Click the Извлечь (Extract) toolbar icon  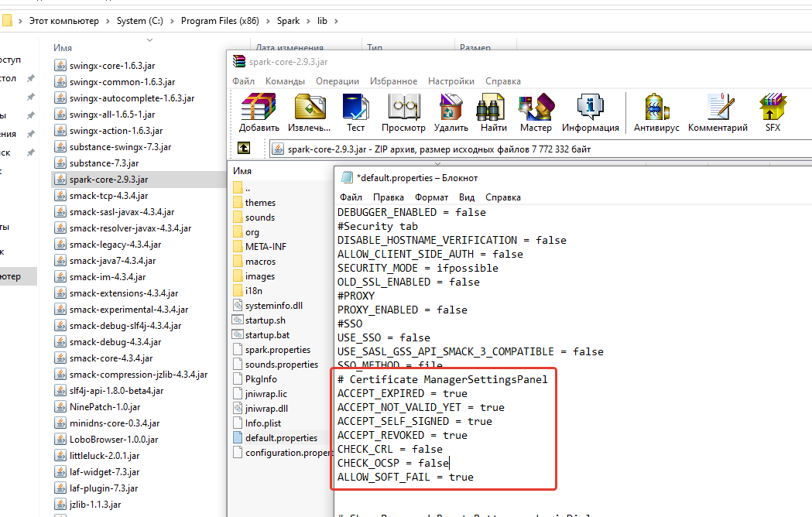[x=309, y=112]
